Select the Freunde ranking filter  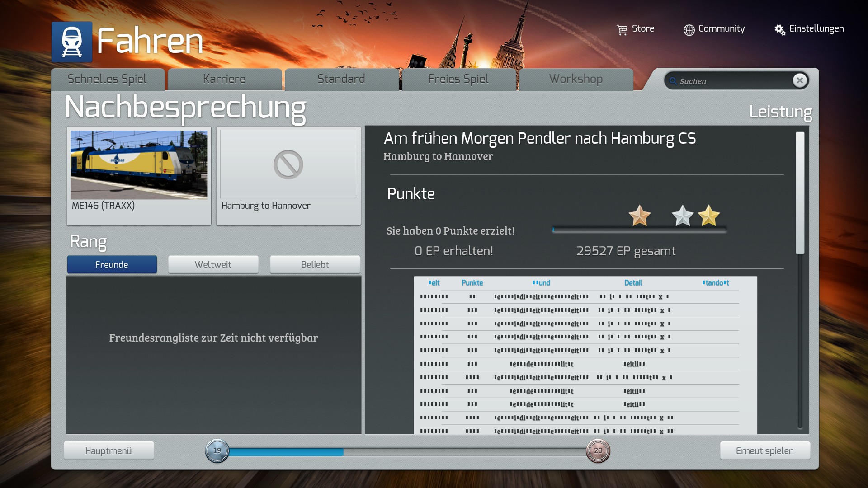click(112, 264)
